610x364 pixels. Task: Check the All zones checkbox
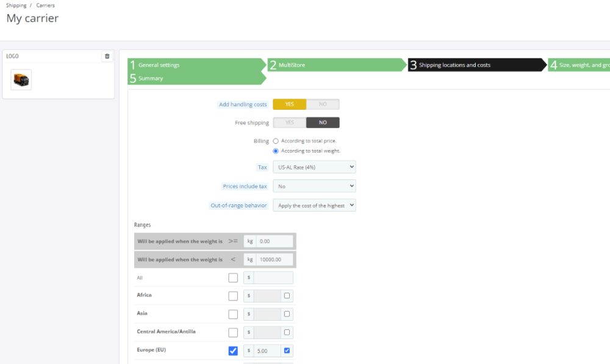point(233,278)
